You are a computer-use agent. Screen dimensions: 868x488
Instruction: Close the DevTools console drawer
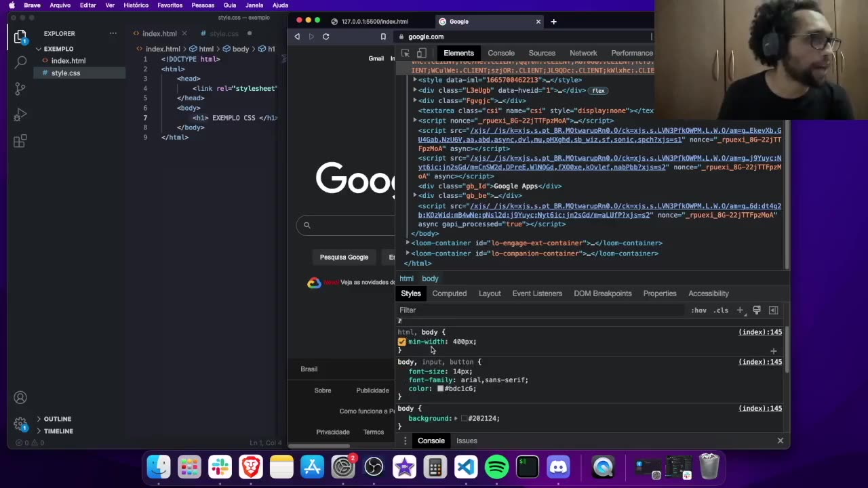[780, 441]
